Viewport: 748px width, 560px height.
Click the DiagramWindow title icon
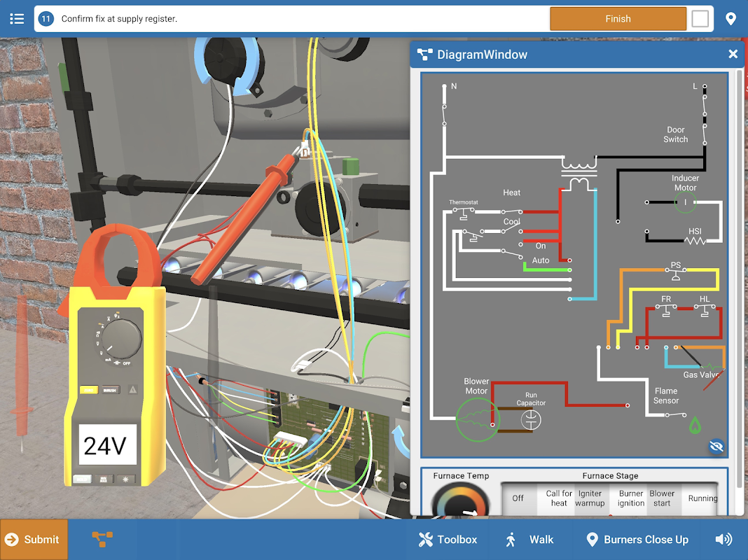pyautogui.click(x=424, y=55)
